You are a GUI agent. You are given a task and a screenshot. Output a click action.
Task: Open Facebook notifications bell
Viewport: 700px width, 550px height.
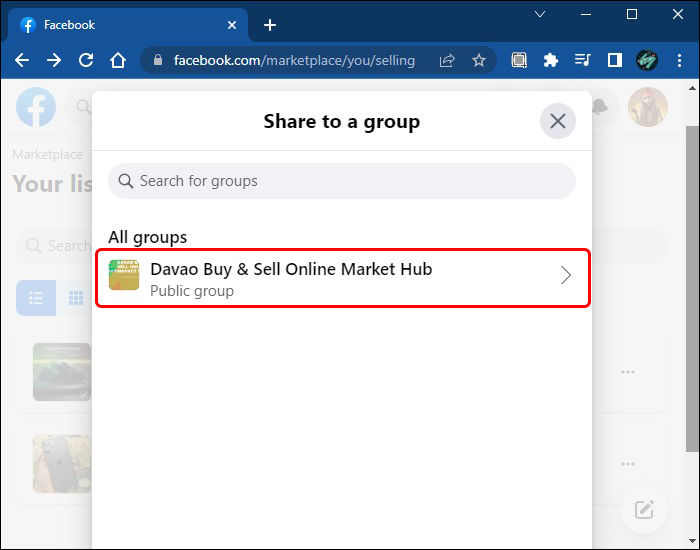click(601, 107)
